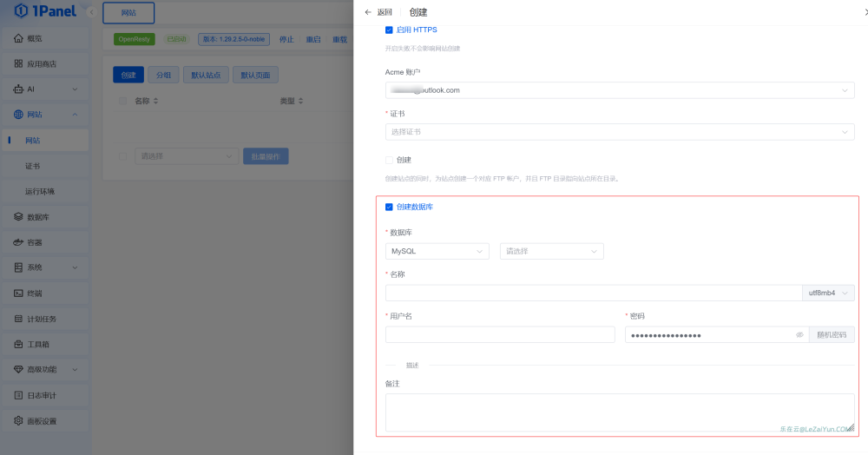Open the 请选择 database instance dropdown
Viewport: 868px width, 455px height.
pyautogui.click(x=551, y=251)
